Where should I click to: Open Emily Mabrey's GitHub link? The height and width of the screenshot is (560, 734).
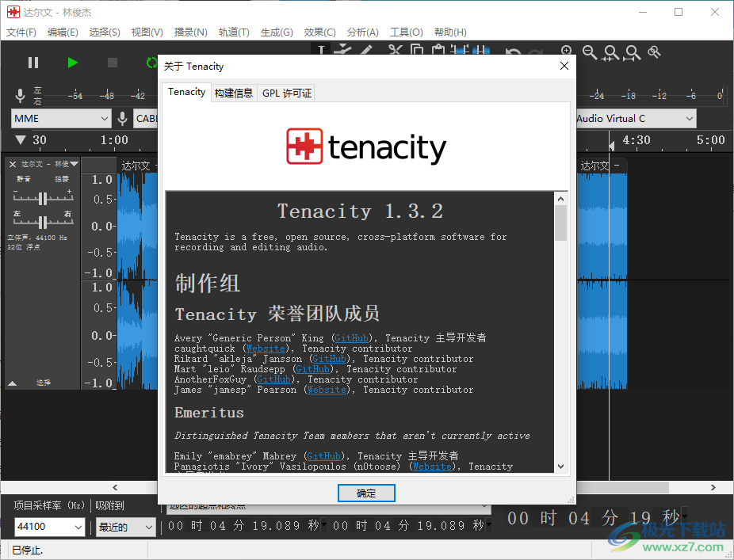point(324,456)
